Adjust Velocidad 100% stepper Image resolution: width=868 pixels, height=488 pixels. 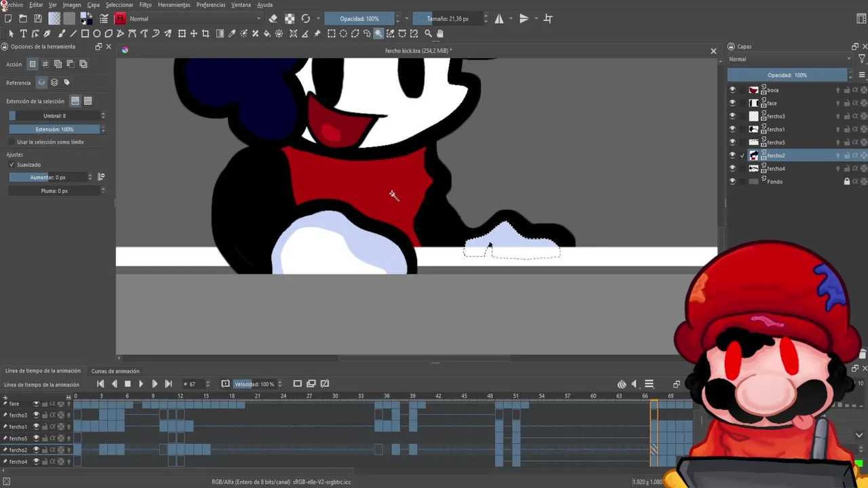click(279, 384)
